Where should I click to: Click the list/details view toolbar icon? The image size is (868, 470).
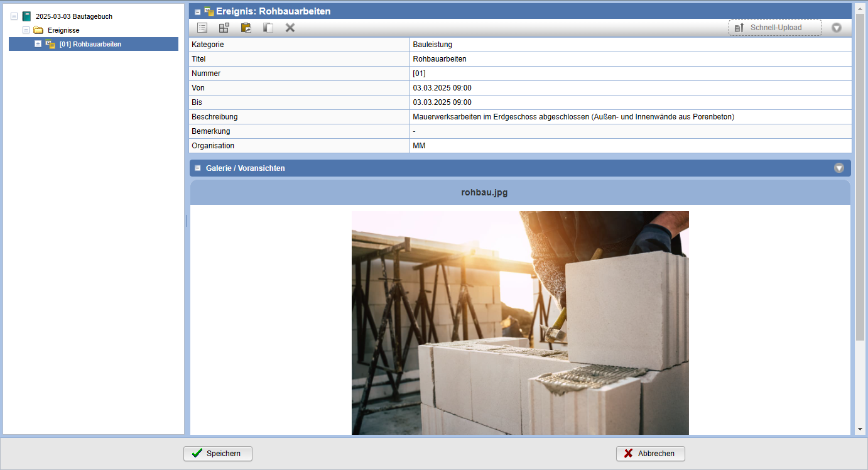tap(202, 28)
